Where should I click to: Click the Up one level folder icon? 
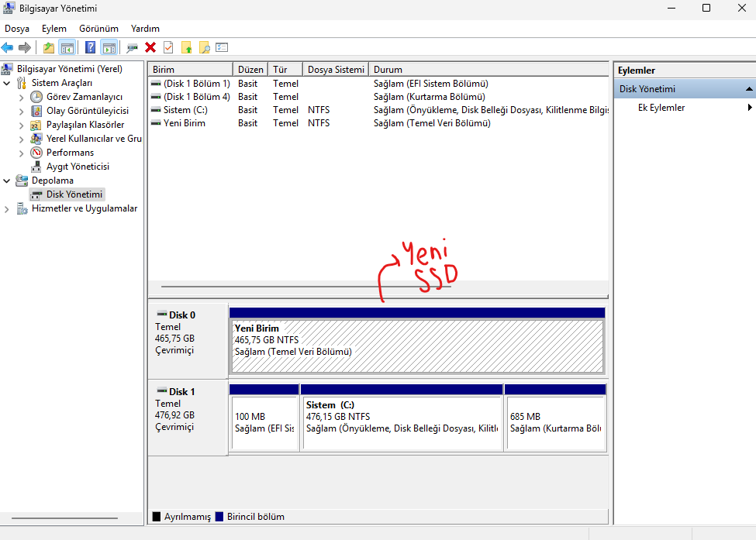[49, 48]
